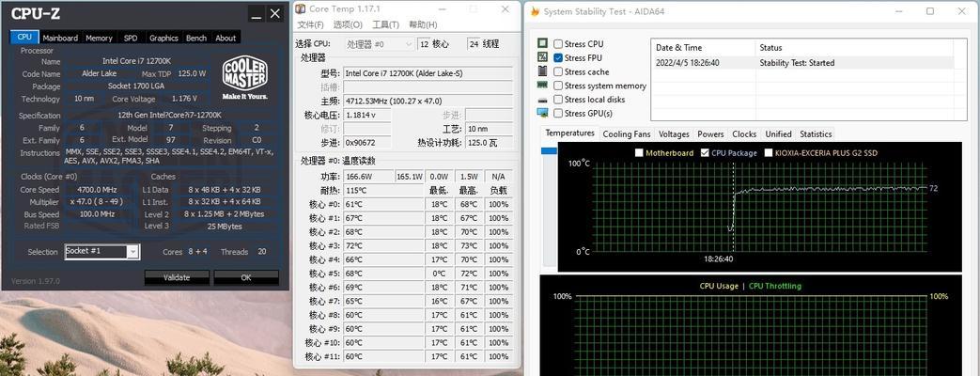Click the Status column header in AIDA64
Viewport: 980px width, 376px height.
855,48
